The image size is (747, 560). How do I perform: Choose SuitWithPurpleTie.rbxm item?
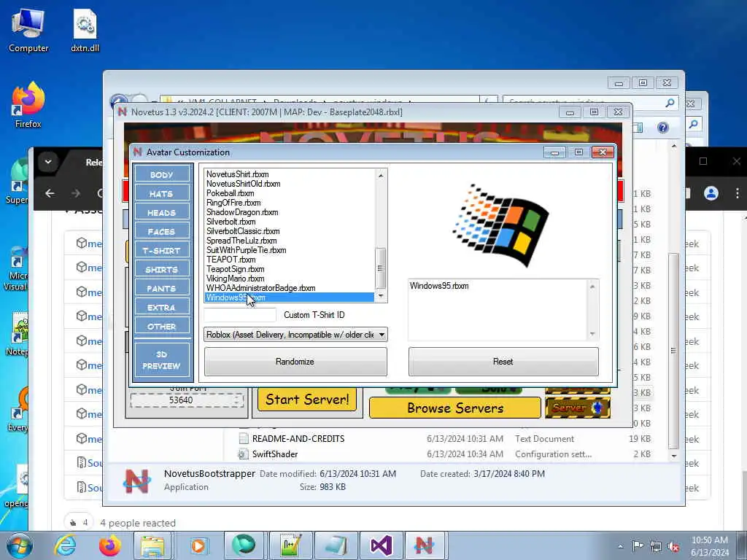(246, 251)
